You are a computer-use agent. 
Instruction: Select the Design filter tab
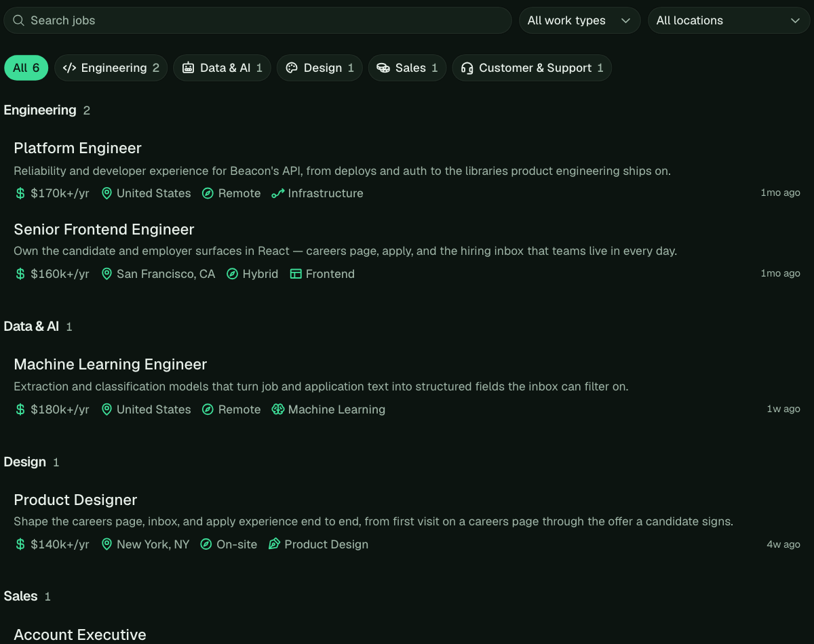[319, 68]
